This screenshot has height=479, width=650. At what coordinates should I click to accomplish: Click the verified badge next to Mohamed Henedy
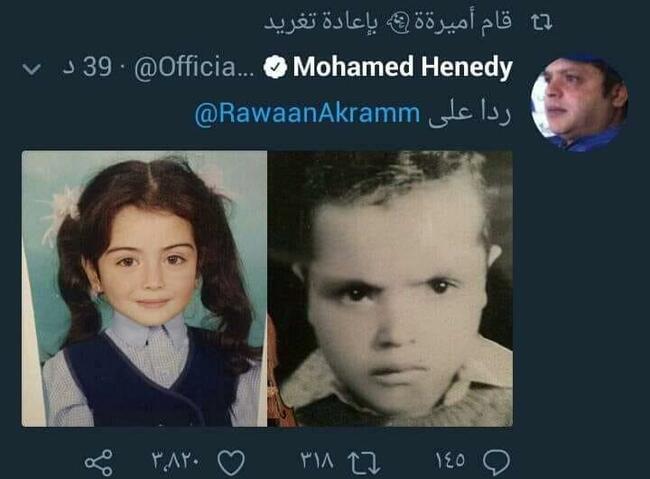click(275, 67)
